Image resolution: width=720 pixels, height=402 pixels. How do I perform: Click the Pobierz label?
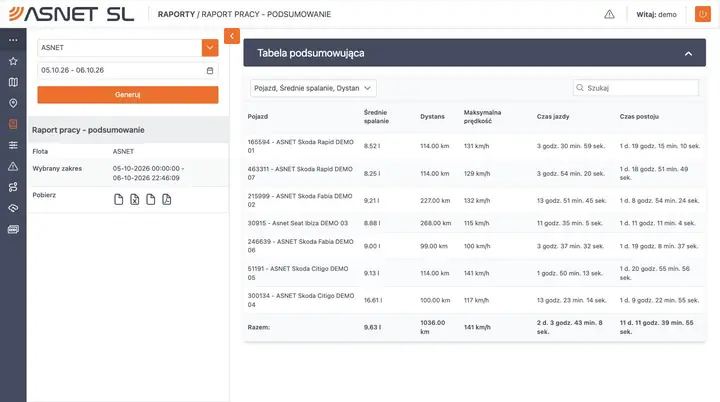(x=44, y=195)
